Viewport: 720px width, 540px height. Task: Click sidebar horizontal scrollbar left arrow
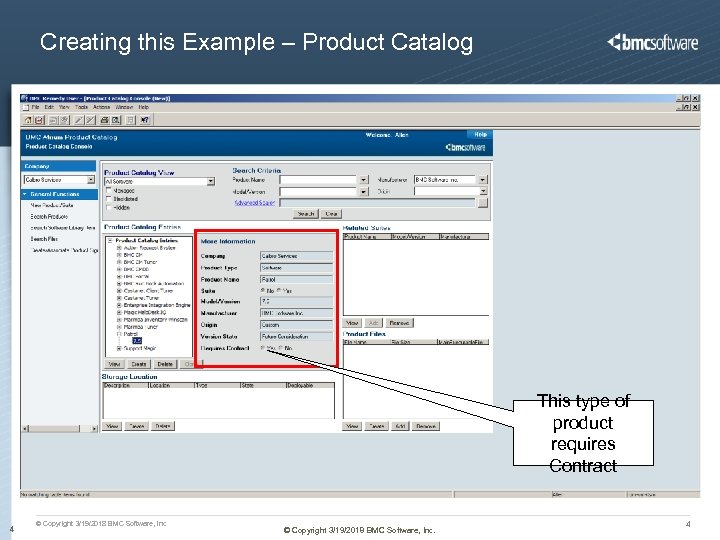coord(26,428)
